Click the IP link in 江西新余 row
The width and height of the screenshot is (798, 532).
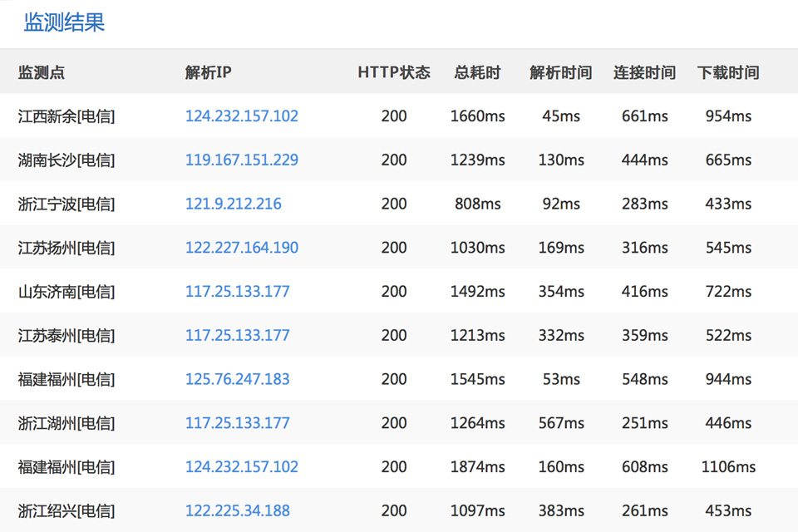pos(241,116)
